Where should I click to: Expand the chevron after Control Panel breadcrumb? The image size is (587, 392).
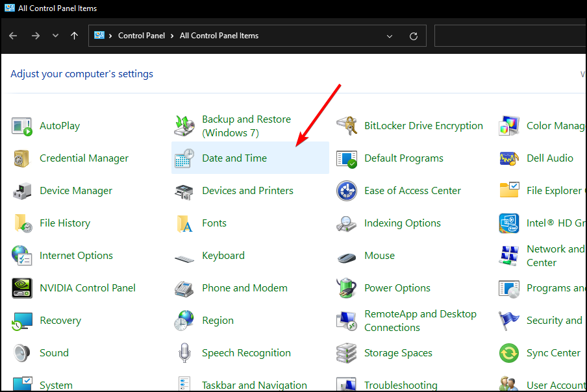pos(173,36)
